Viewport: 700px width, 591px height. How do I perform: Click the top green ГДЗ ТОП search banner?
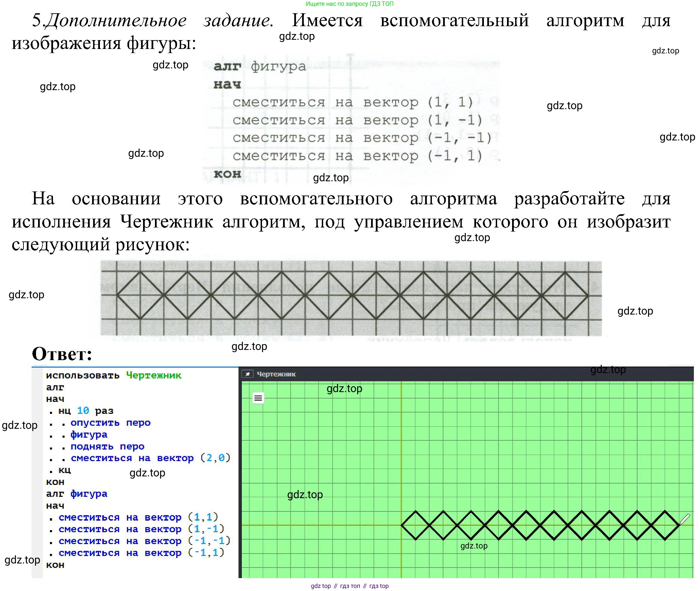point(349,4)
